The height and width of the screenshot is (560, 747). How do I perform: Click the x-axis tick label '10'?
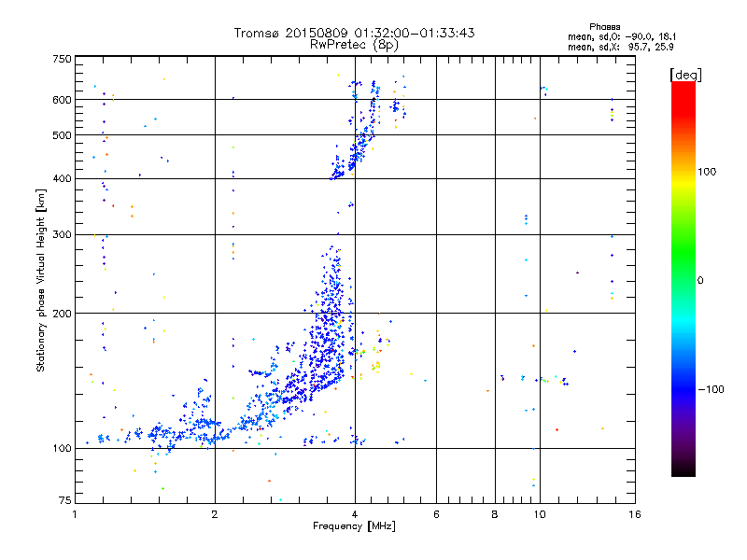[x=540, y=514]
